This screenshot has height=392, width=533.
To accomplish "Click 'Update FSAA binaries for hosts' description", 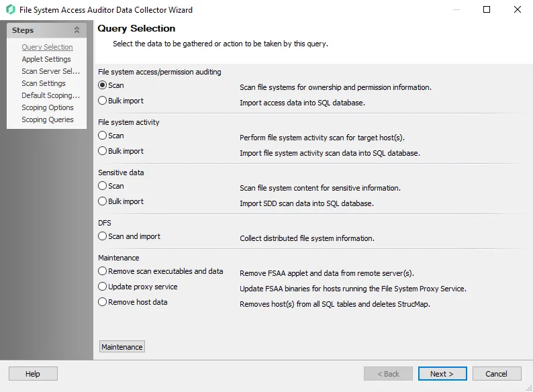I will 353,289.
